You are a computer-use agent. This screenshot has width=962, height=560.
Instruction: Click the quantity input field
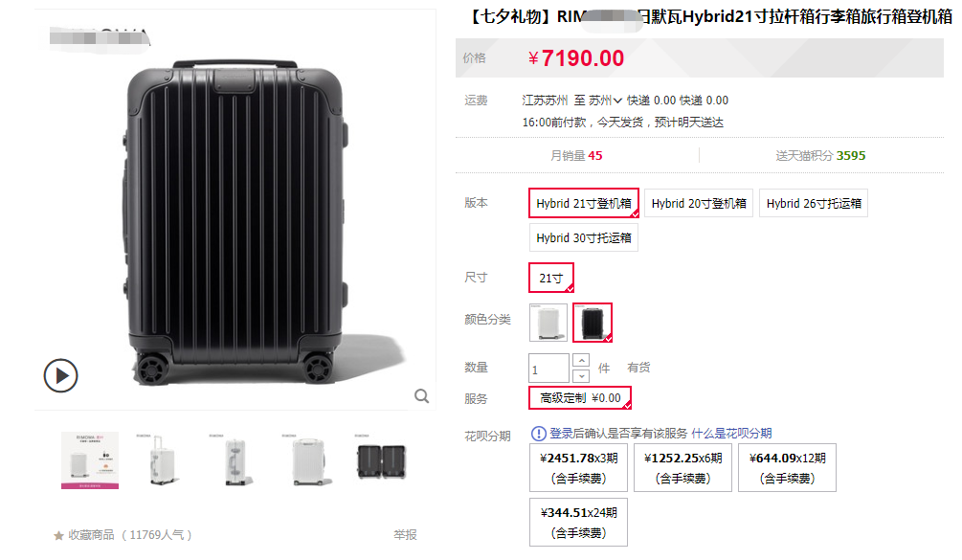[x=548, y=369]
